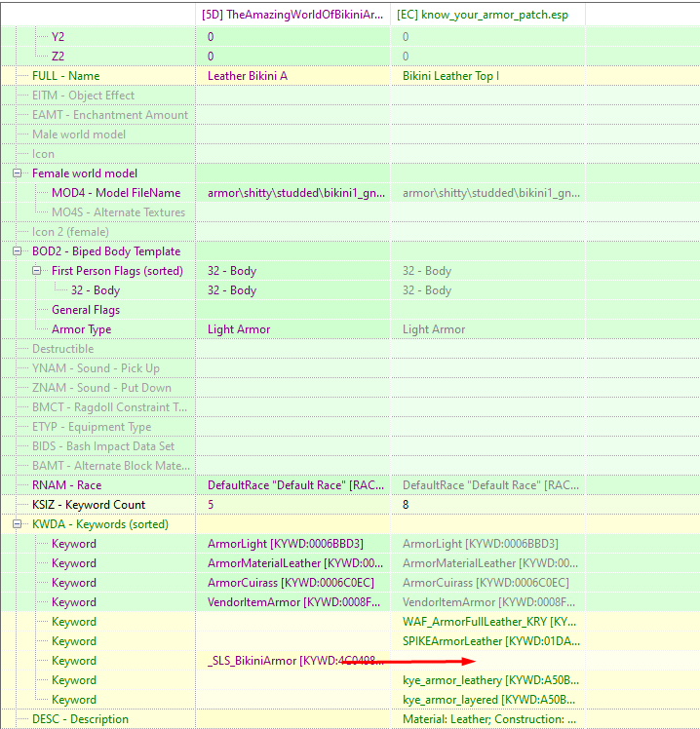Click the first plugin's Model FileName path cell
Screen dimensions: 700x729
[292, 193]
